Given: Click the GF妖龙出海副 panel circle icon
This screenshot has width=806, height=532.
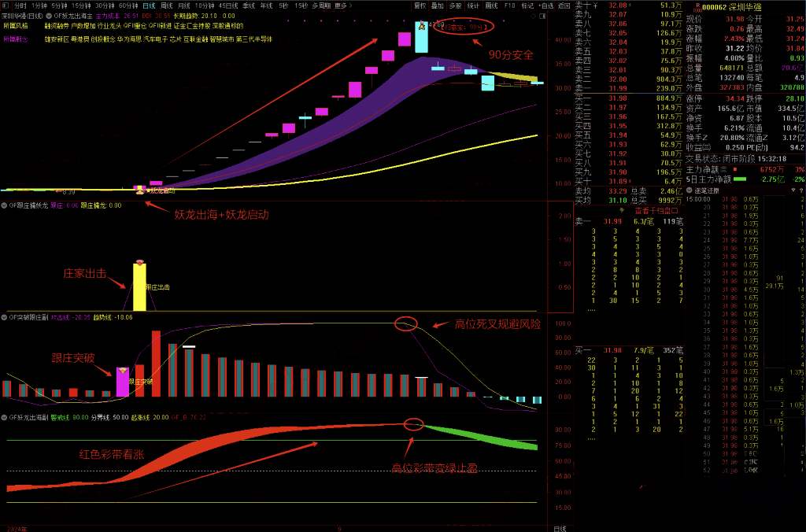Looking at the screenshot, I should pos(3,417).
